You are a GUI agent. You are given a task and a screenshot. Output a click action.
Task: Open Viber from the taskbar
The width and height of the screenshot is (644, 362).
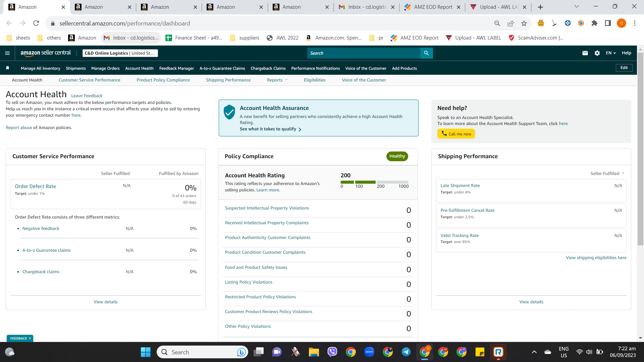[x=332, y=352]
